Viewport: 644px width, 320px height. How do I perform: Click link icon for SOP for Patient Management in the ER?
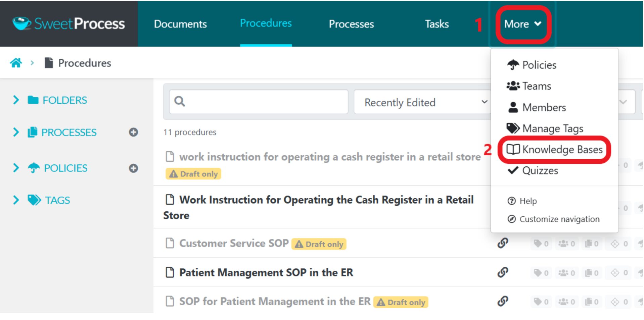point(503,301)
